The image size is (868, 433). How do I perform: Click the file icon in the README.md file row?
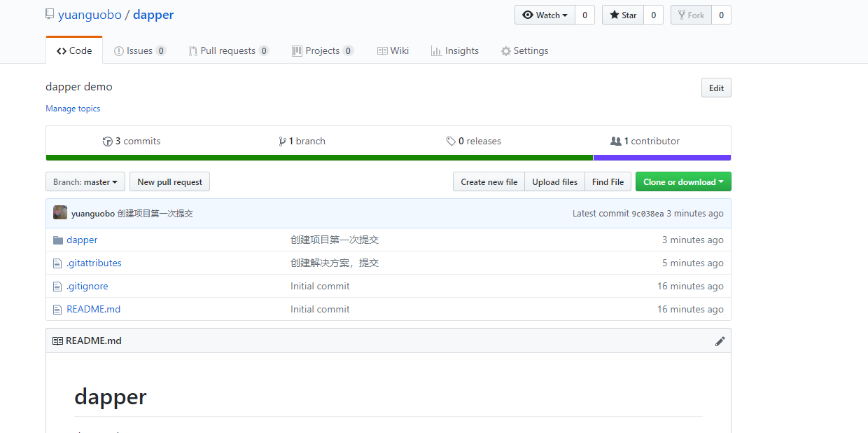pyautogui.click(x=57, y=309)
